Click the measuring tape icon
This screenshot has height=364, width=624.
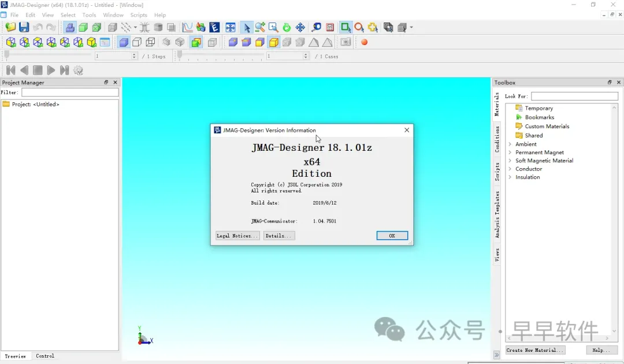(317, 27)
